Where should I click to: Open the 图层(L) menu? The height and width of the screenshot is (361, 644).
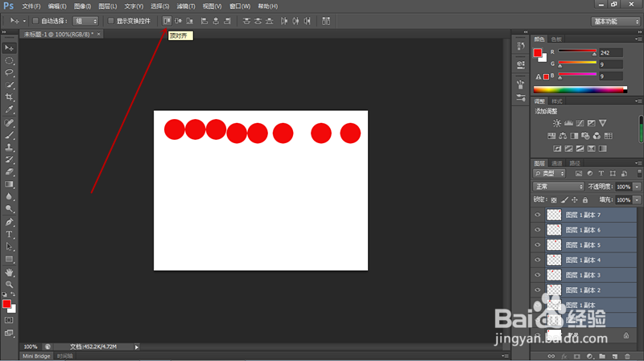[108, 6]
